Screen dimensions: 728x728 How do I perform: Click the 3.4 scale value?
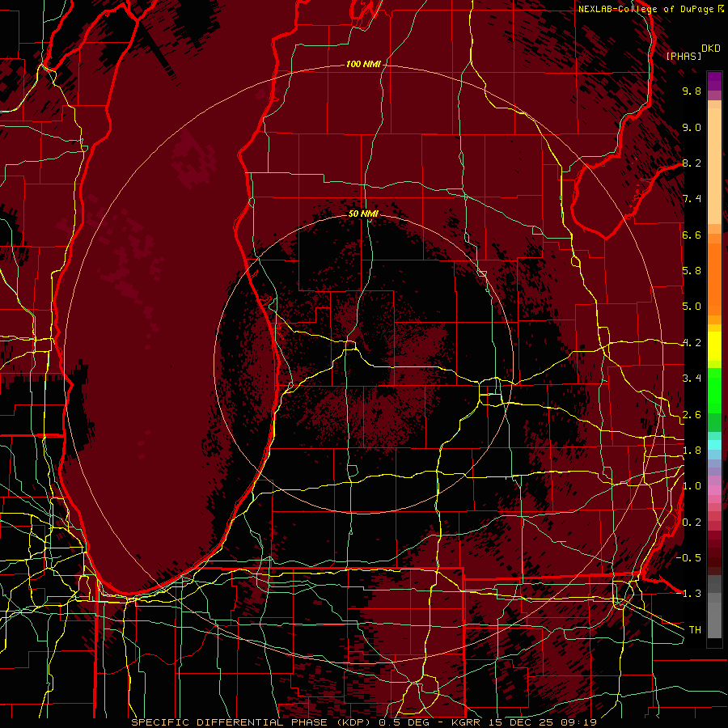(692, 379)
